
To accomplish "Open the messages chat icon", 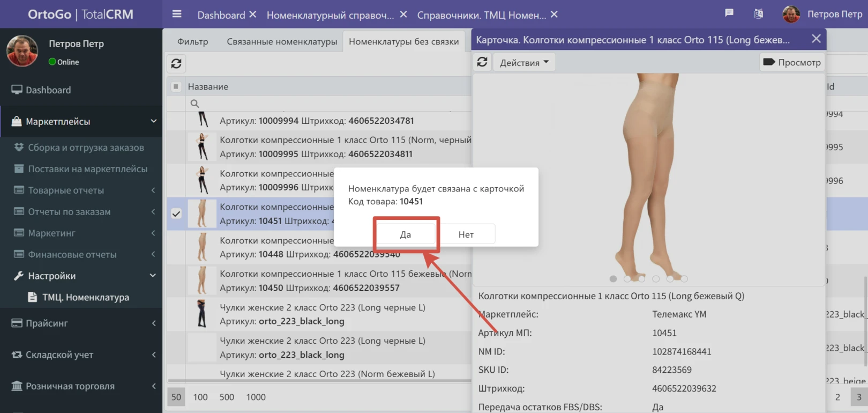I will [729, 13].
